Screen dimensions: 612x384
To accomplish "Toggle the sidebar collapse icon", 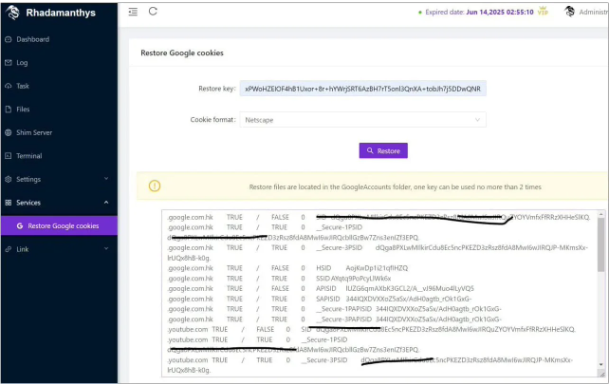I will point(133,12).
